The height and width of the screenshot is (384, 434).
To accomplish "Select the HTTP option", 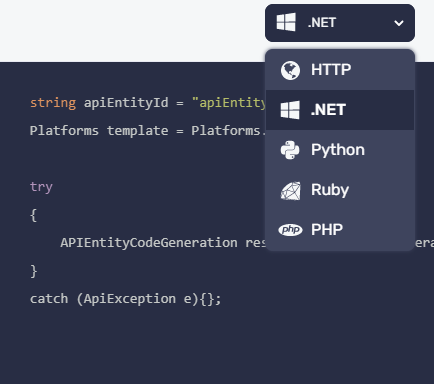I will (340, 70).
